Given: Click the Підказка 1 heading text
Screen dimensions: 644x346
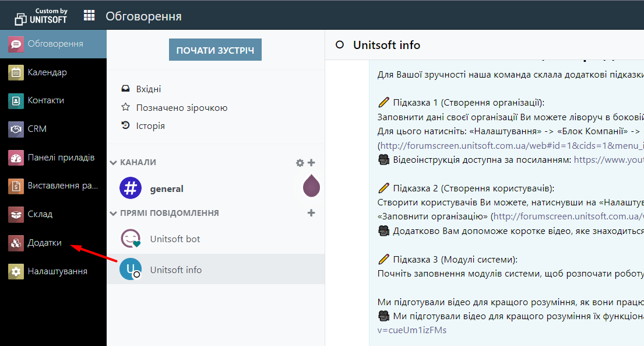Looking at the screenshot, I should (x=468, y=103).
